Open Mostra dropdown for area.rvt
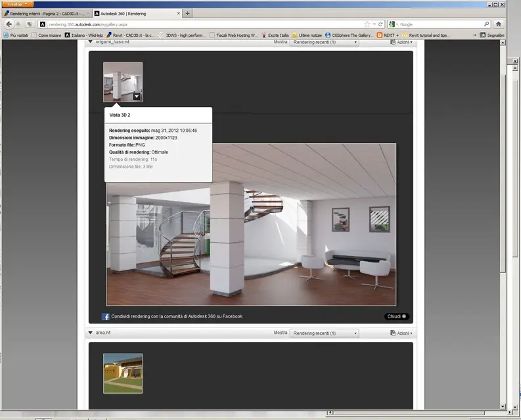 click(x=324, y=333)
